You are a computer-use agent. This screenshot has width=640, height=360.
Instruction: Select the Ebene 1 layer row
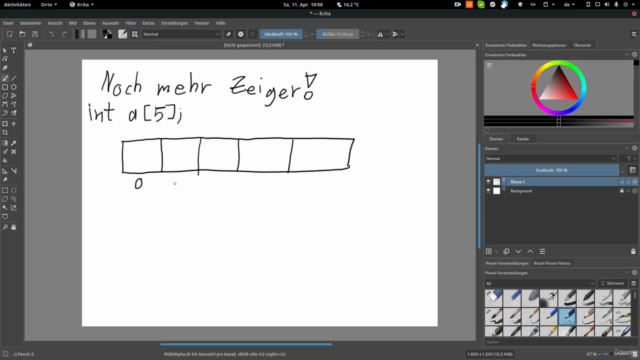click(x=561, y=182)
